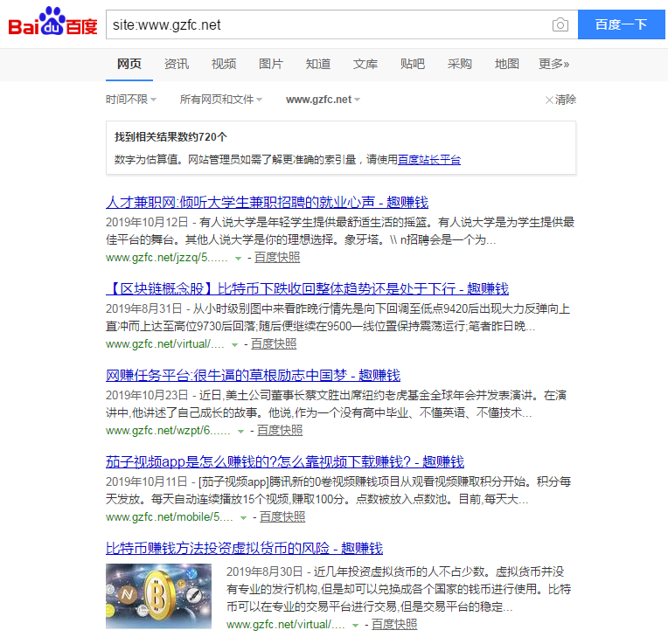Open the 采购 tab
Image resolution: width=668 pixels, height=644 pixels.
(x=459, y=64)
